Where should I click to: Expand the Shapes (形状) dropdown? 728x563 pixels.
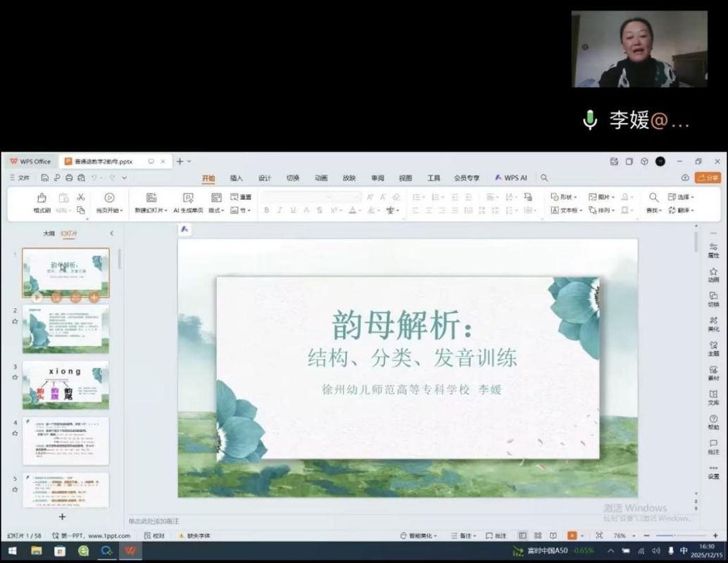pyautogui.click(x=564, y=197)
